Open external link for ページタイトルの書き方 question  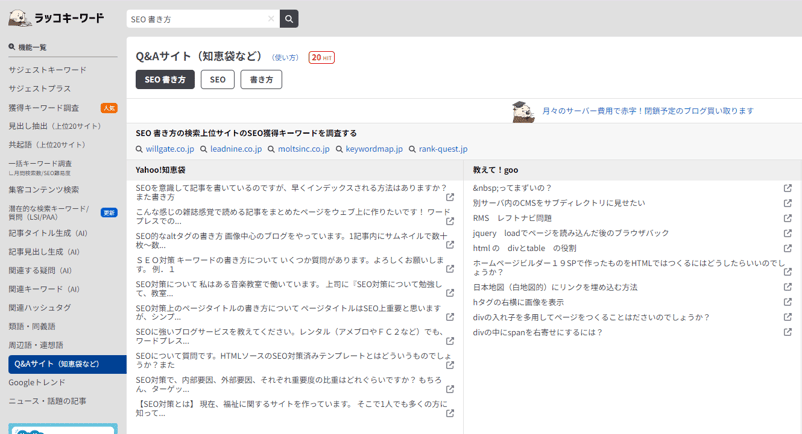tap(450, 317)
